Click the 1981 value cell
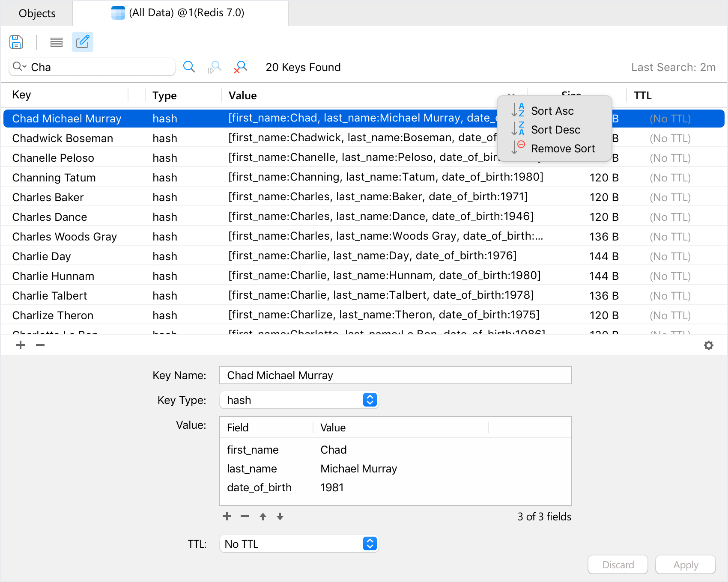728x582 pixels. point(332,487)
